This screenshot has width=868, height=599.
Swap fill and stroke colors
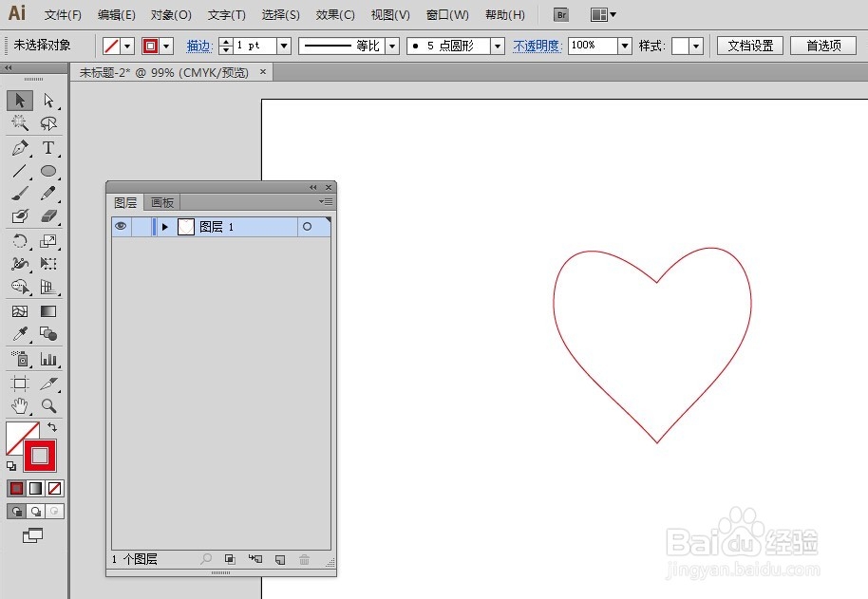[52, 427]
